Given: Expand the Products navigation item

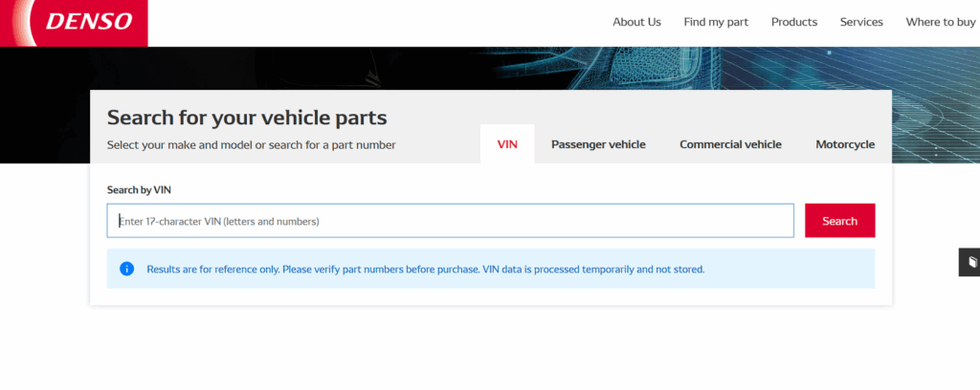Looking at the screenshot, I should pyautogui.click(x=793, y=22).
